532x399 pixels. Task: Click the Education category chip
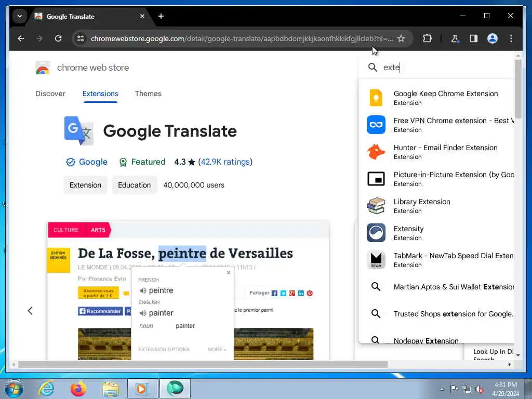point(135,185)
